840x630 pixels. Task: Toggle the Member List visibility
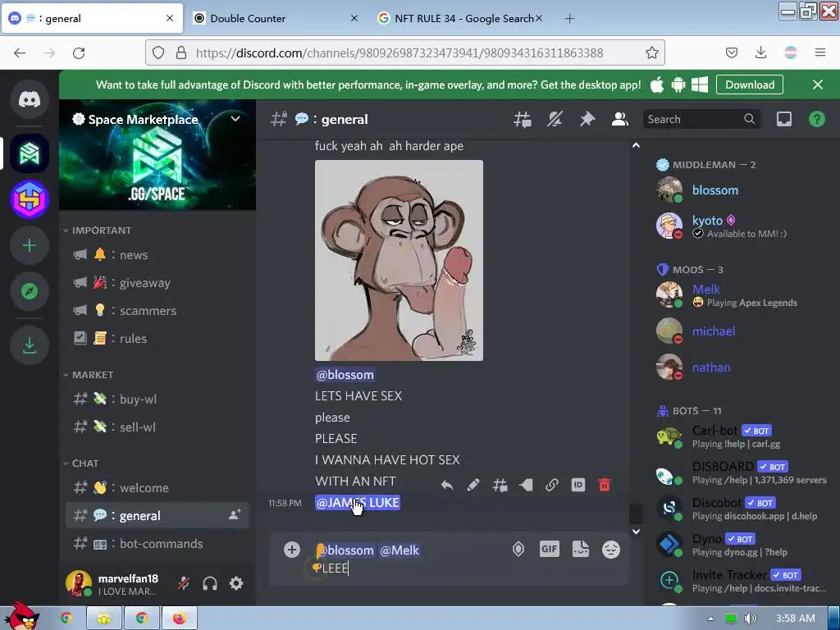tap(620, 119)
